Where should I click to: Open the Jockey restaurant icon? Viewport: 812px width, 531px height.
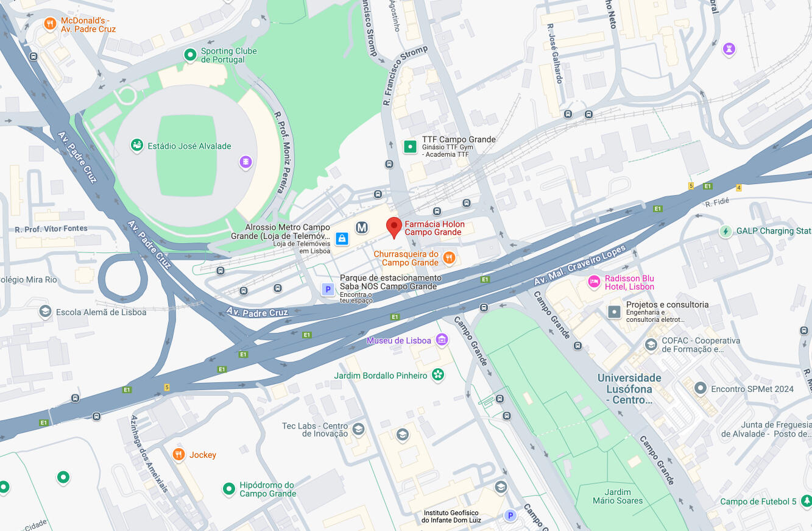coord(178,454)
